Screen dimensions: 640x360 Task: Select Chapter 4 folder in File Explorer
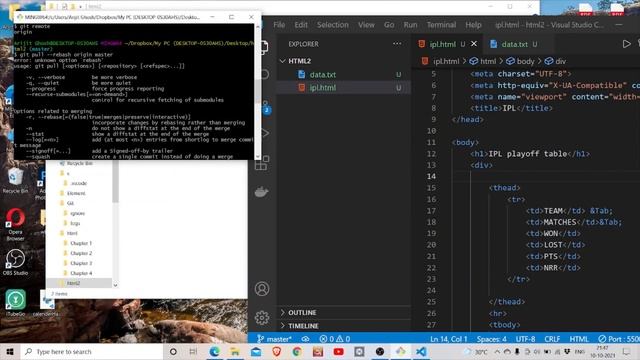(x=81, y=273)
